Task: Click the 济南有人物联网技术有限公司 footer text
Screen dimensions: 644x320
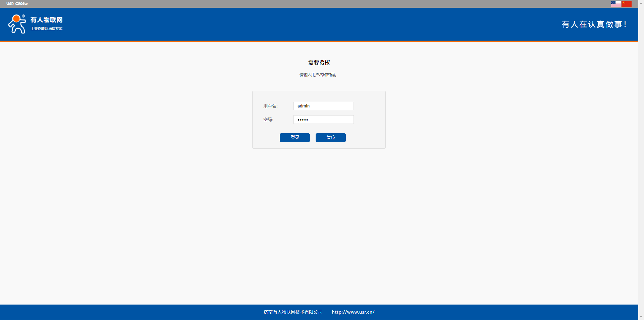Action: pyautogui.click(x=293, y=312)
